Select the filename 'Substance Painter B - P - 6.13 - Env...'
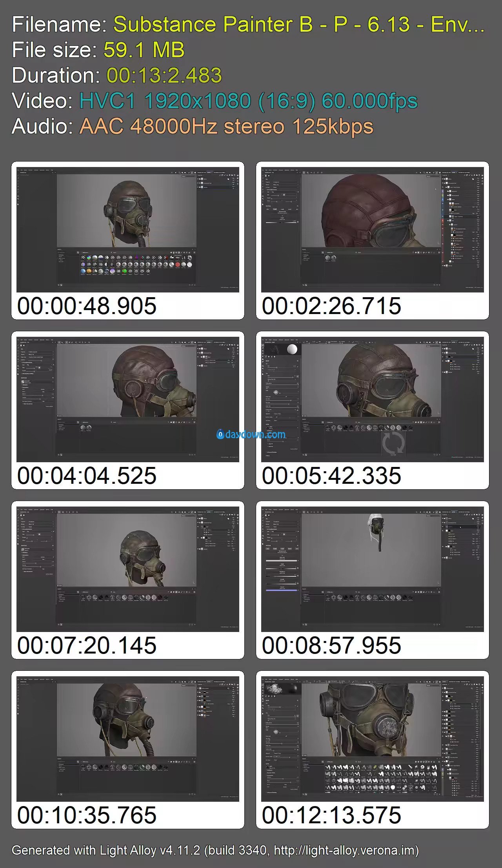Screen dimensions: 502x868 [x=299, y=24]
